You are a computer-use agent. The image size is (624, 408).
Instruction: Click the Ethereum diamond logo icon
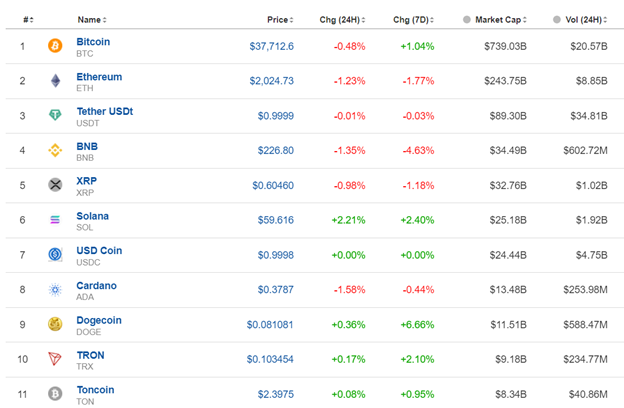coord(55,81)
